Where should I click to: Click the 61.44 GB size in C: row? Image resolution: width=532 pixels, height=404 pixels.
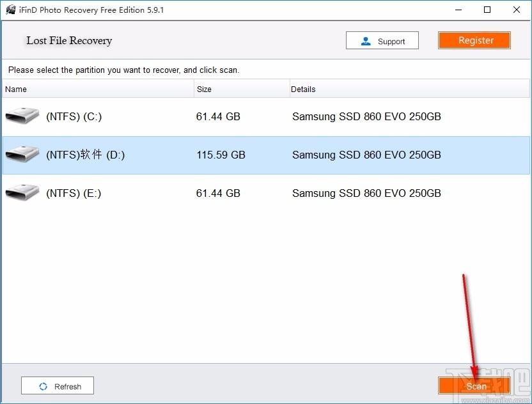218,116
